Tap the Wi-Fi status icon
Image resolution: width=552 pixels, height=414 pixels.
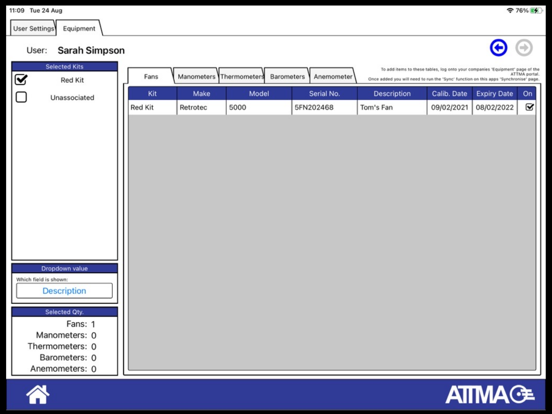coord(509,11)
